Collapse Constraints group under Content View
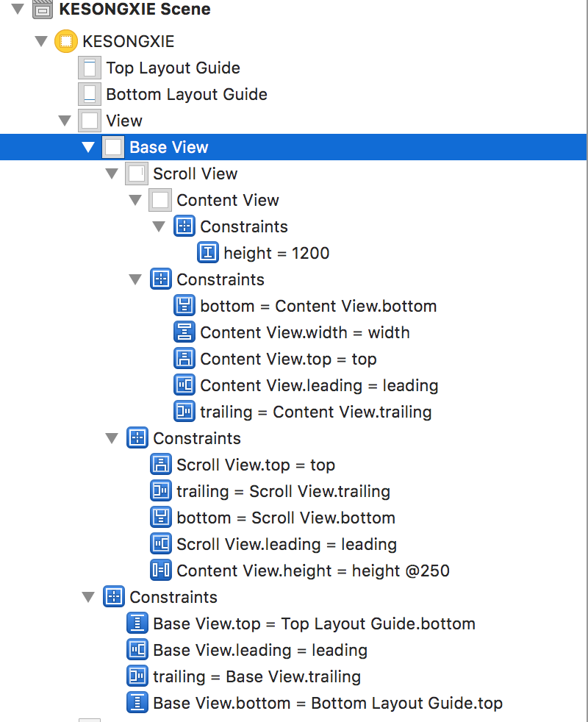 (159, 226)
